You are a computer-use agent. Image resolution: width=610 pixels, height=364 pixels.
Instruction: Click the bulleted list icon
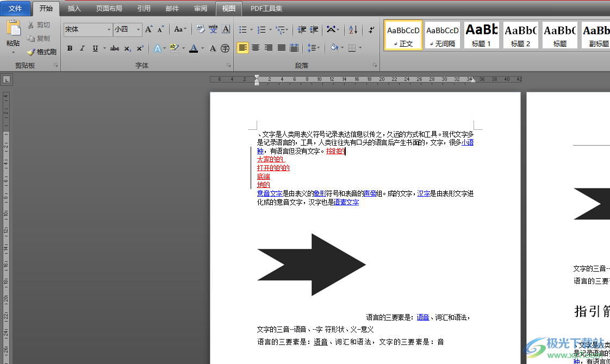(x=243, y=29)
